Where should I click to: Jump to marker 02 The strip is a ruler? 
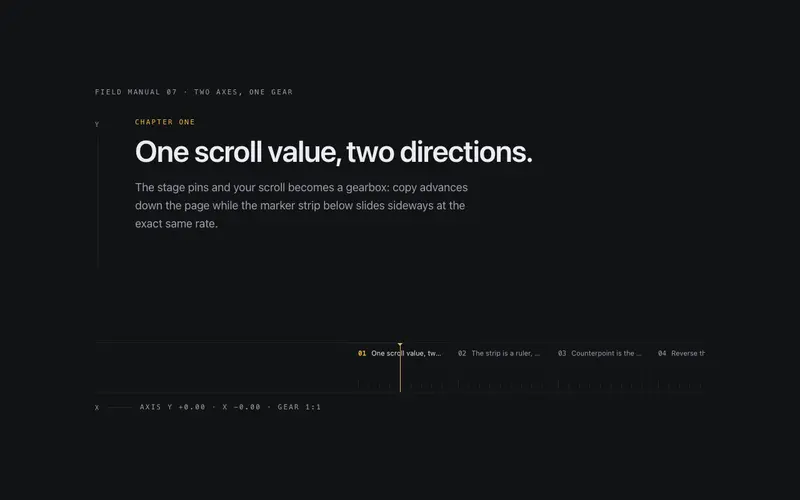coord(499,353)
